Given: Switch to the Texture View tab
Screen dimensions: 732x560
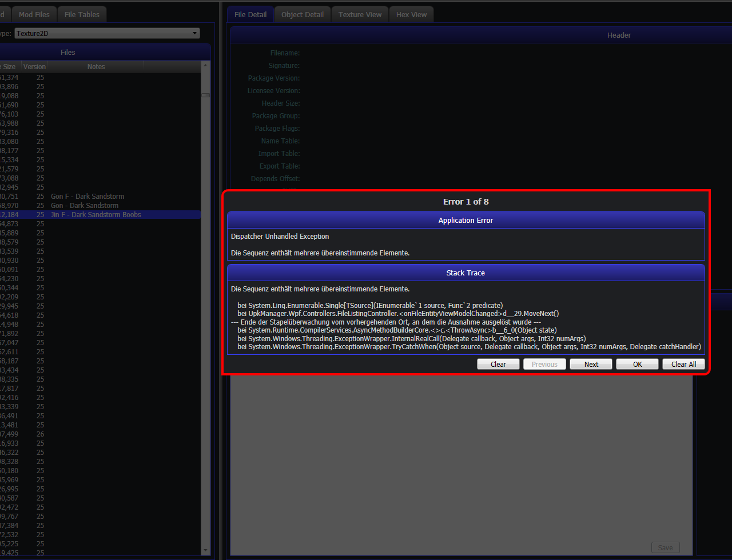Looking at the screenshot, I should tap(360, 14).
